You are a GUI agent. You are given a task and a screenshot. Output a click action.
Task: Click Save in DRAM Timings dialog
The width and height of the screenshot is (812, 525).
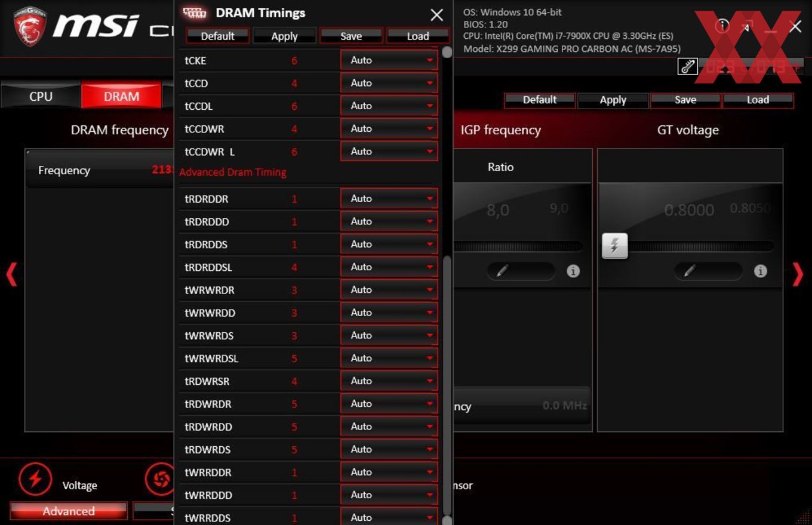351,36
